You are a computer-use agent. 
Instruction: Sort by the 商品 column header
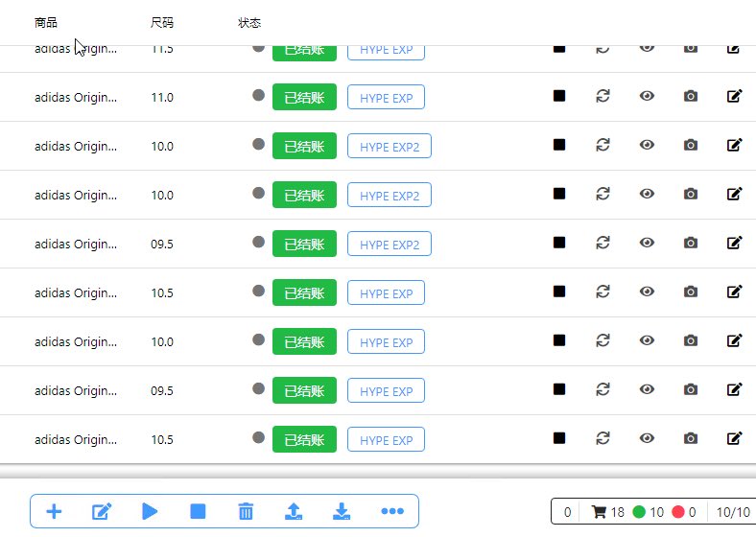[x=46, y=23]
